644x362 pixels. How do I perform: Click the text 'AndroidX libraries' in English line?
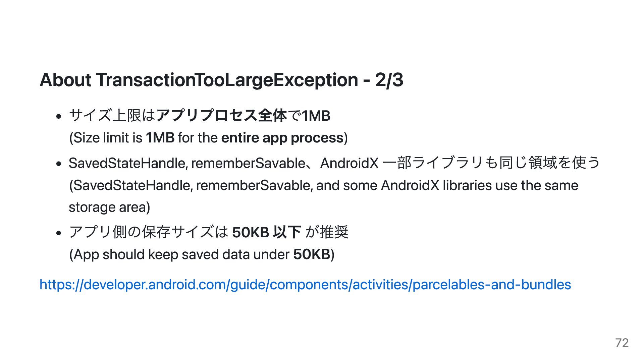click(x=436, y=185)
